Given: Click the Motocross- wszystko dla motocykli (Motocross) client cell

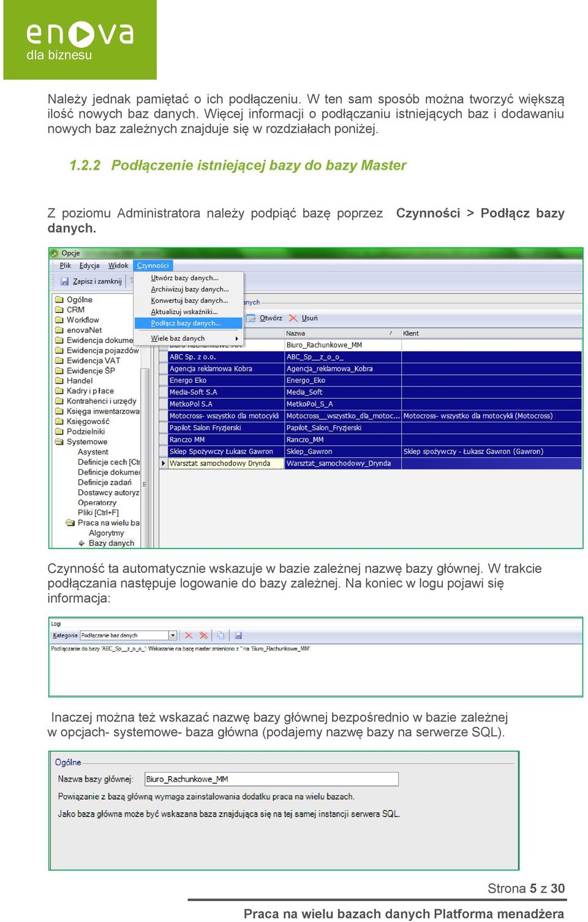Looking at the screenshot, I should tap(491, 416).
